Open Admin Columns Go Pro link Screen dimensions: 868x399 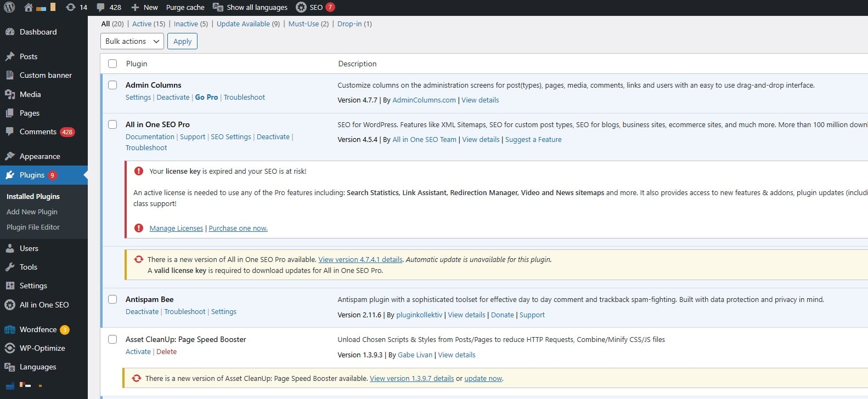(206, 97)
